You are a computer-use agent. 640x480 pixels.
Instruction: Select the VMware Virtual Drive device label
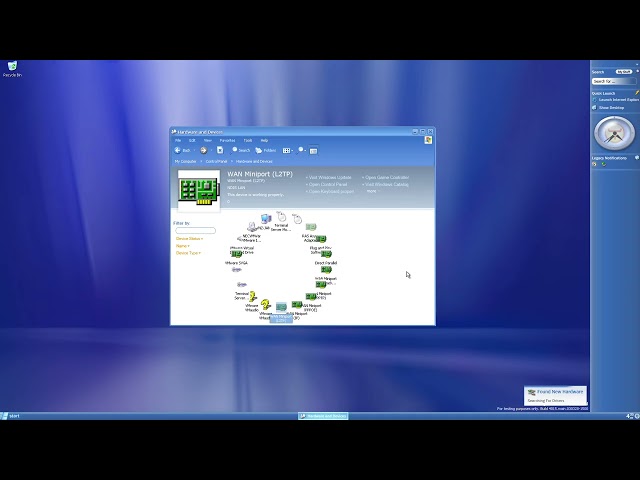(242, 250)
